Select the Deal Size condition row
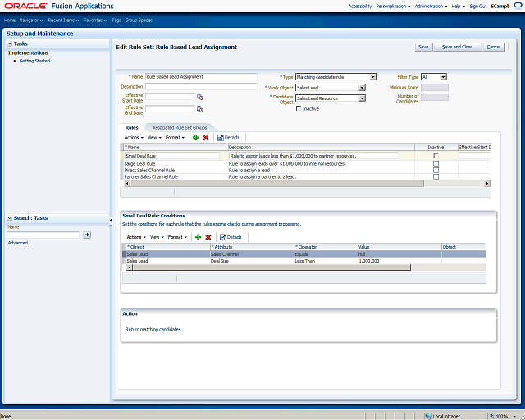The image size is (525, 420). (304, 261)
